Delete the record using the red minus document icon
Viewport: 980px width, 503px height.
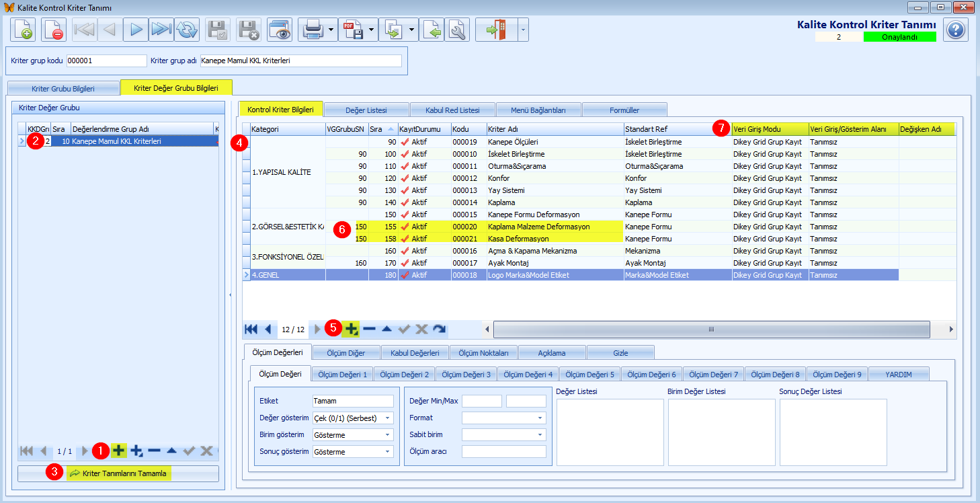(53, 30)
